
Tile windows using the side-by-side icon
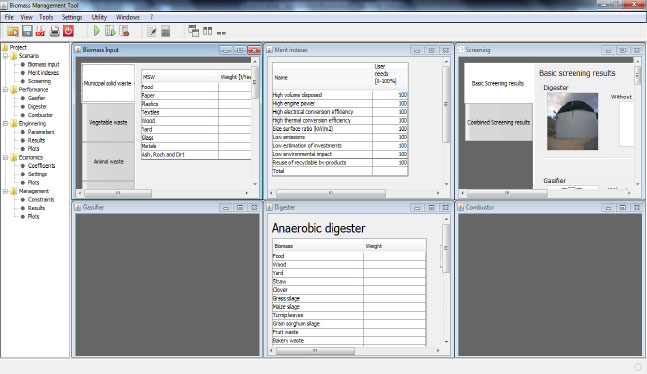[208, 31]
